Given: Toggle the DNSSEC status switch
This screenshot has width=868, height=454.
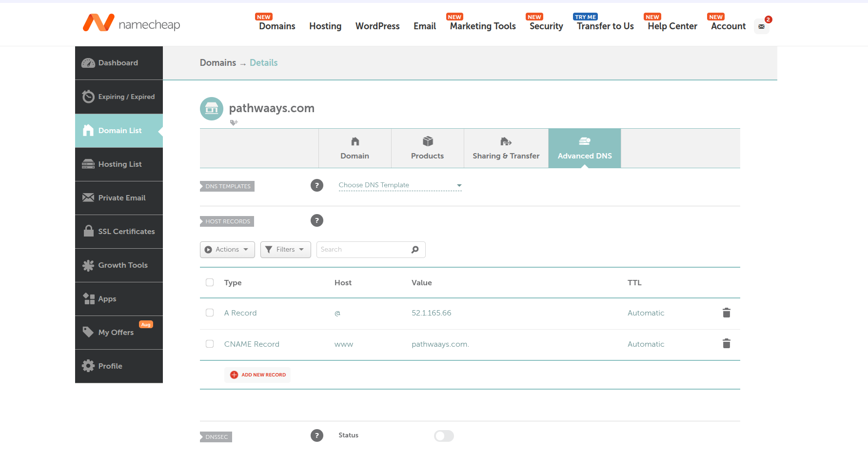Looking at the screenshot, I should 444,435.
